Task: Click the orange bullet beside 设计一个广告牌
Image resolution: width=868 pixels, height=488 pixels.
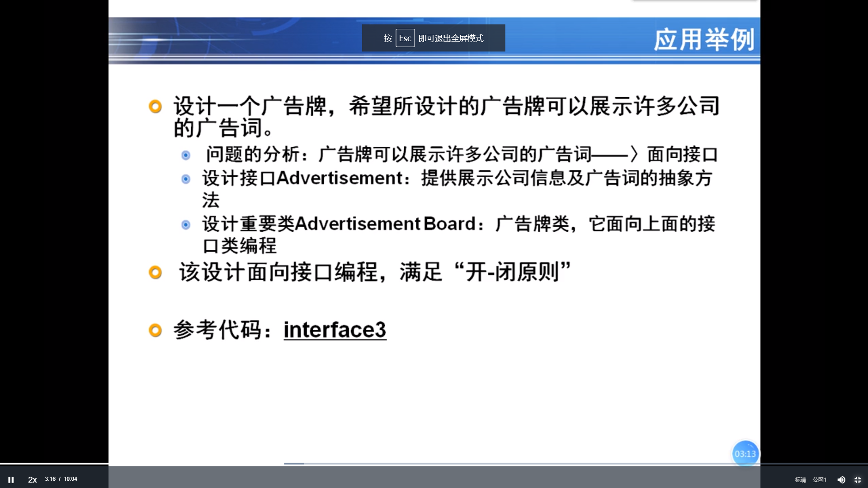Action: 155,107
